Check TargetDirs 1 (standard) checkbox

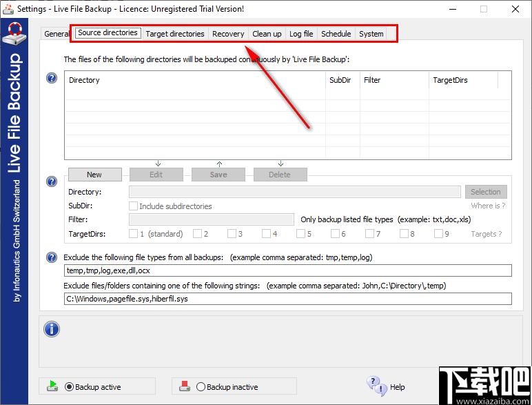pyautogui.click(x=133, y=233)
